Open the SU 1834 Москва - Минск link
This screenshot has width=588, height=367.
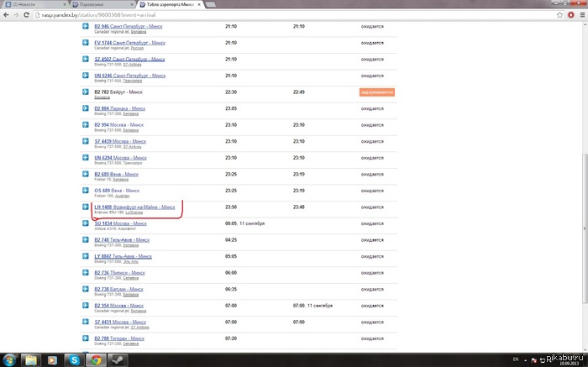click(x=120, y=223)
